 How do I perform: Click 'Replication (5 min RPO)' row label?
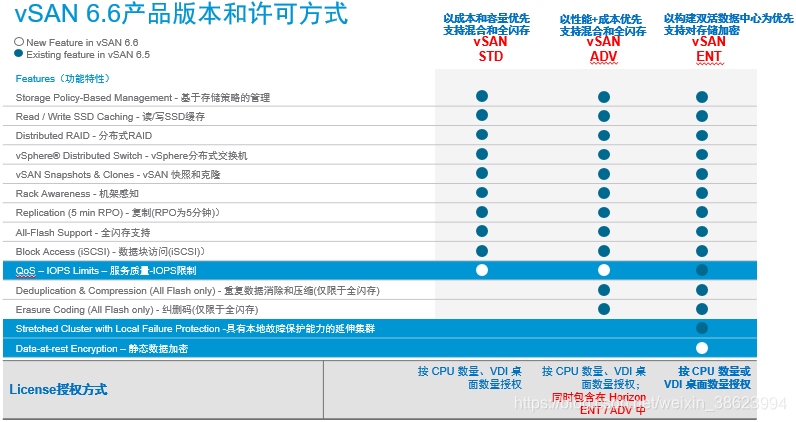pyautogui.click(x=117, y=213)
